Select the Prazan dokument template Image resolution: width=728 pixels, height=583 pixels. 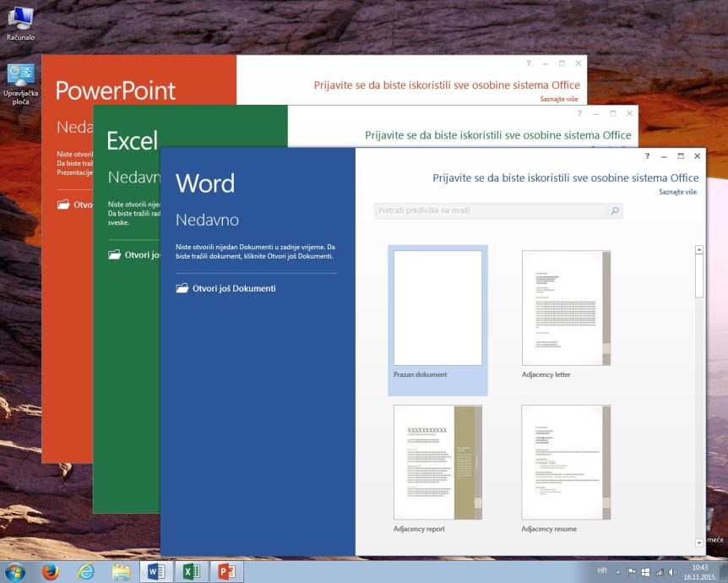click(x=437, y=320)
